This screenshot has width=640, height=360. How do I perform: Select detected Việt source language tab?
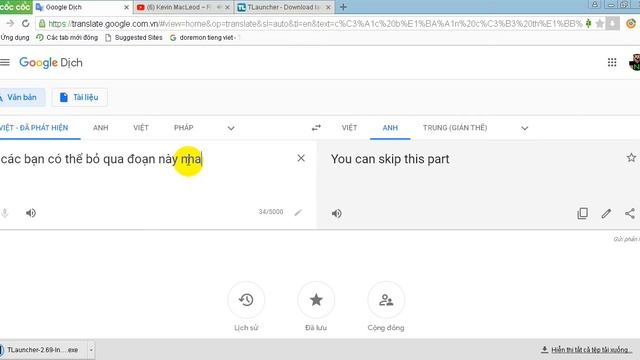tap(35, 128)
